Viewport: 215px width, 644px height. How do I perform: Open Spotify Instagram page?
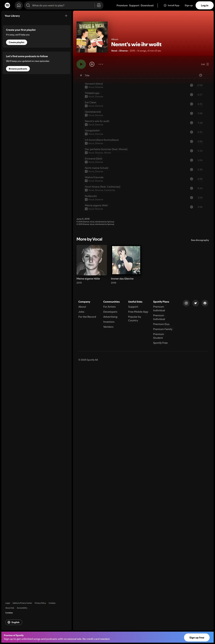point(186,303)
